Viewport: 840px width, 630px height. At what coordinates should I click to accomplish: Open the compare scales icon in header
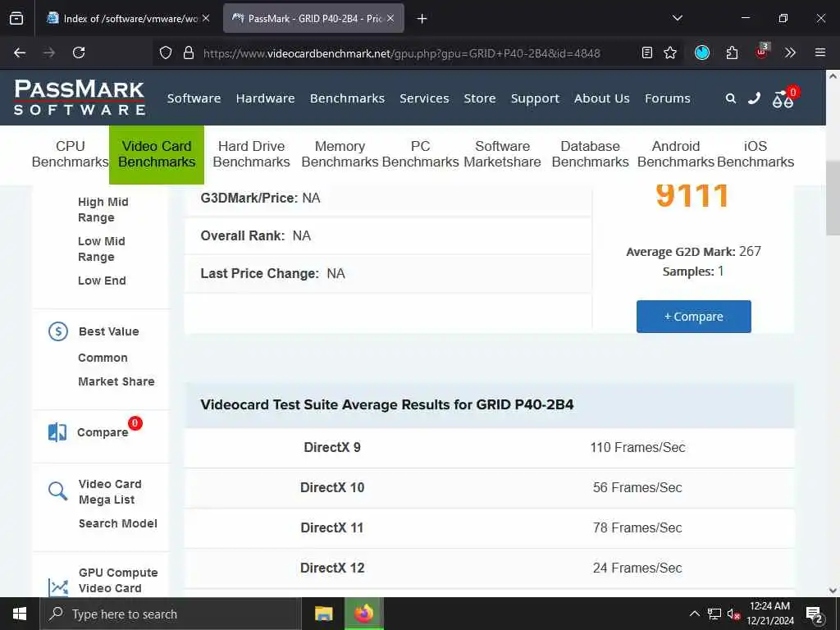click(783, 99)
